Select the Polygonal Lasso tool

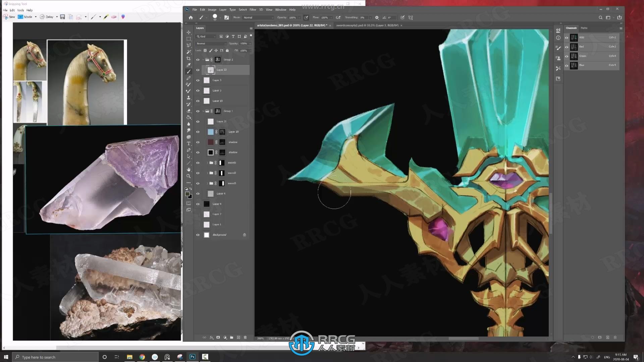click(x=189, y=45)
